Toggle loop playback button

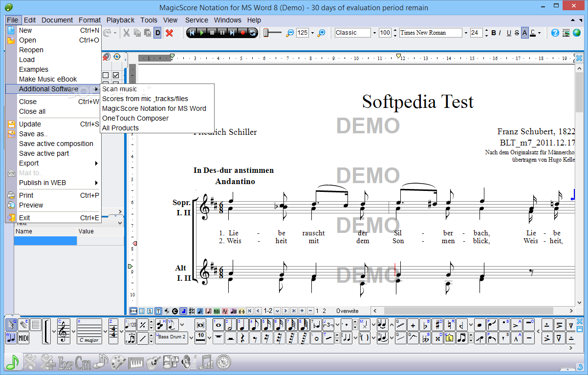253,33
